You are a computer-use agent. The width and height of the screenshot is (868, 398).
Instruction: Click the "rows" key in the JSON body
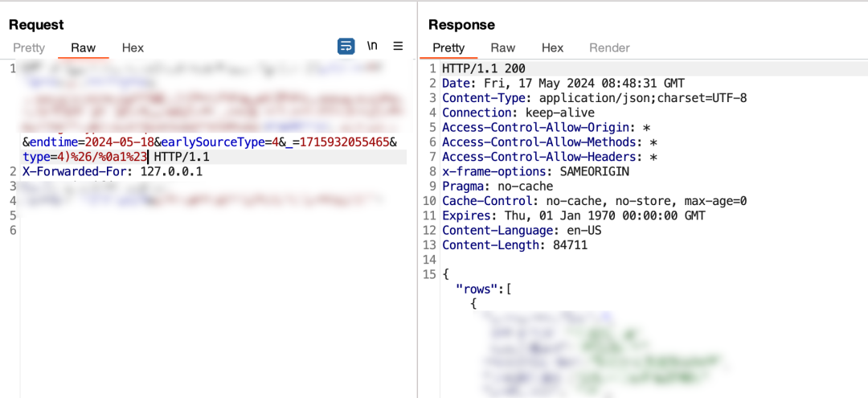click(x=474, y=289)
